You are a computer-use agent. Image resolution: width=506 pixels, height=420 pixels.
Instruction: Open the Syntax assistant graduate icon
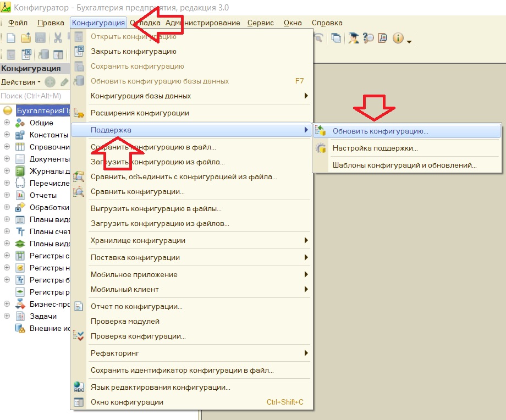pos(353,38)
